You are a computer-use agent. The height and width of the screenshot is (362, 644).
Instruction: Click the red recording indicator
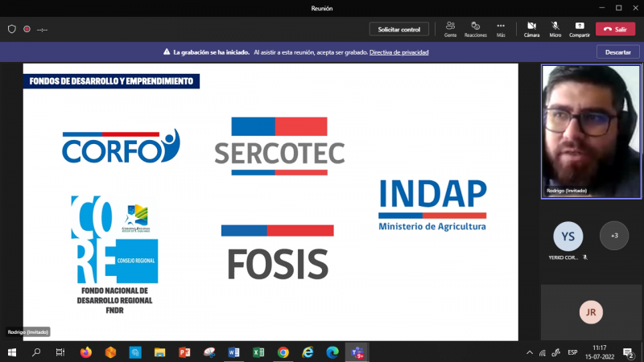[x=27, y=29]
